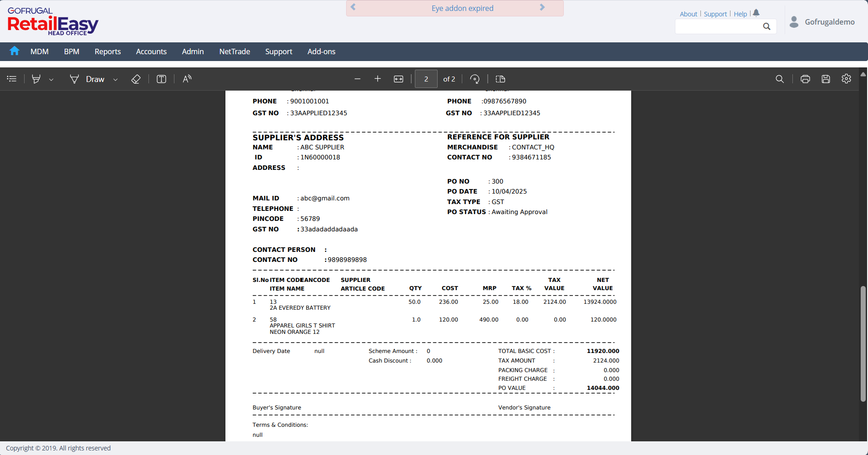Viewport: 868px width, 455px height.
Task: Show next notification with right arrow
Action: 542,8
